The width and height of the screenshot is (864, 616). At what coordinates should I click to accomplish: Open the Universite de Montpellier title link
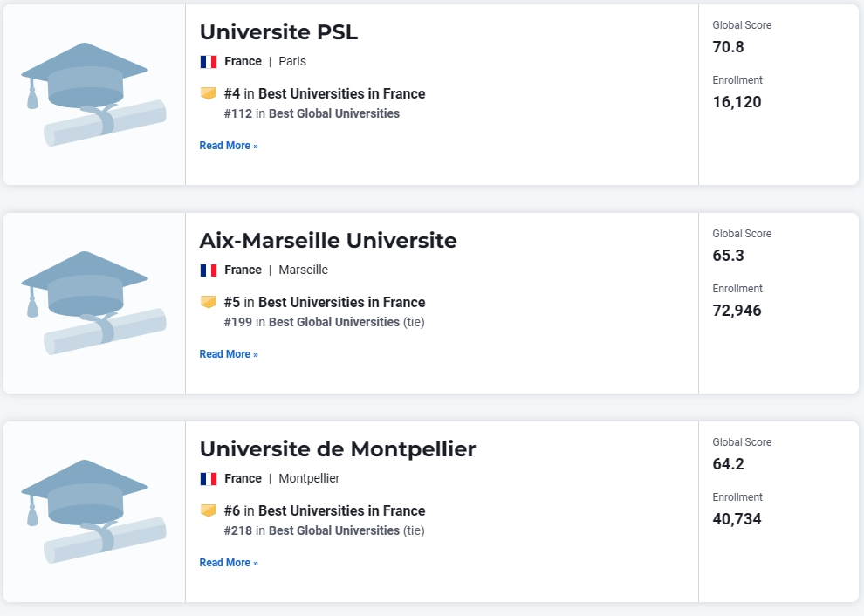[x=337, y=449]
